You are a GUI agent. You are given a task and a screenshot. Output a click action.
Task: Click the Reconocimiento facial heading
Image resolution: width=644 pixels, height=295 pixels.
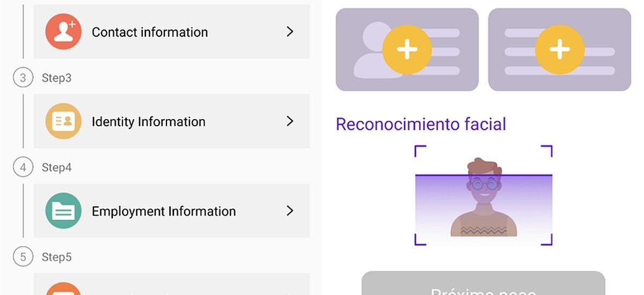pyautogui.click(x=421, y=124)
